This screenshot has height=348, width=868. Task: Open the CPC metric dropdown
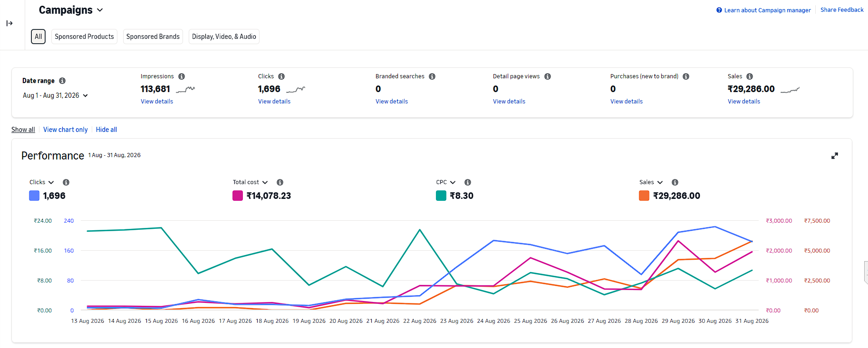446,182
